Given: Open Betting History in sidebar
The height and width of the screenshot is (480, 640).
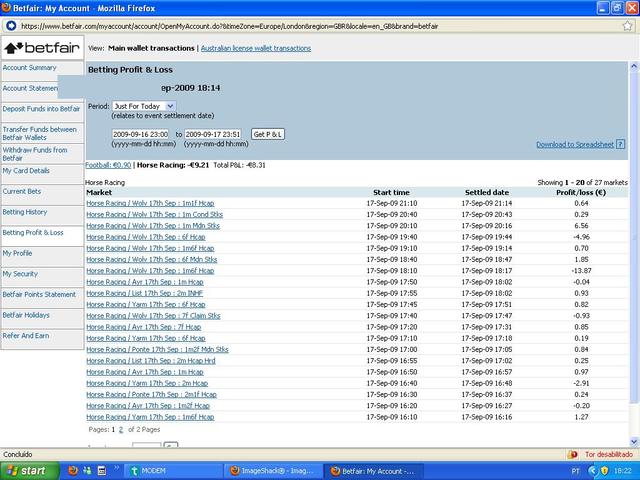Looking at the screenshot, I should [25, 212].
